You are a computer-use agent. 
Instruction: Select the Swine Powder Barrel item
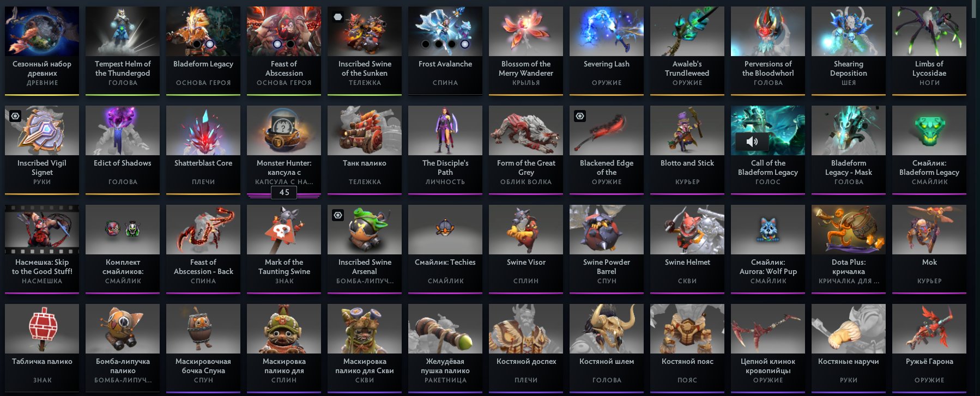click(x=607, y=249)
